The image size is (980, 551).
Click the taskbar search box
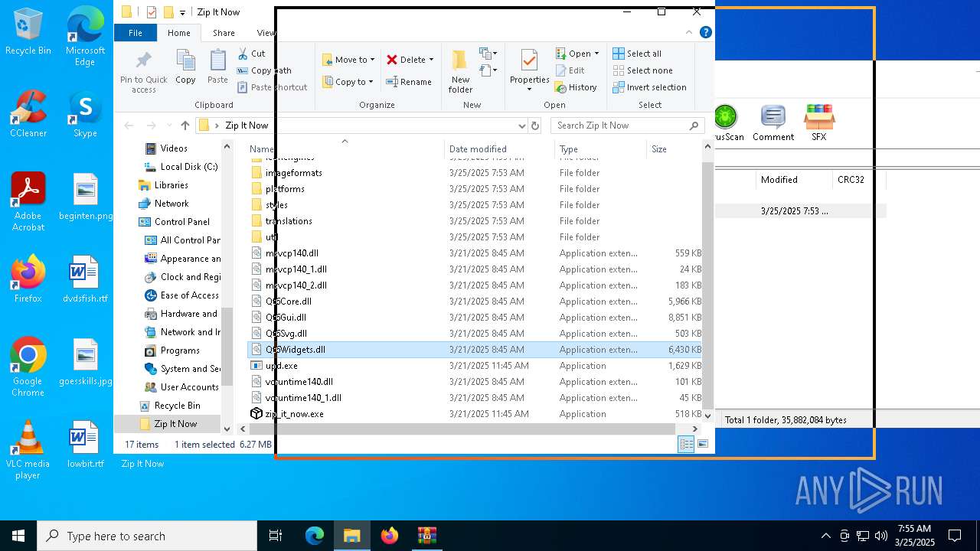click(147, 536)
